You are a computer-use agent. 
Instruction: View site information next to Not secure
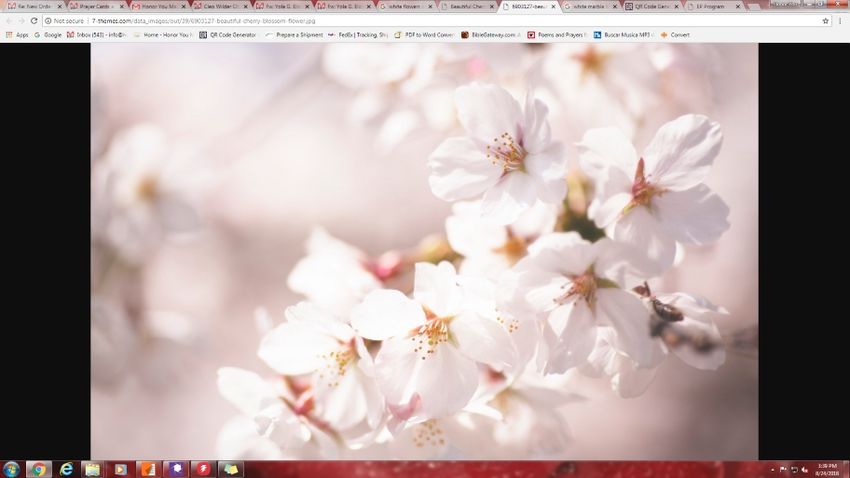click(x=48, y=21)
